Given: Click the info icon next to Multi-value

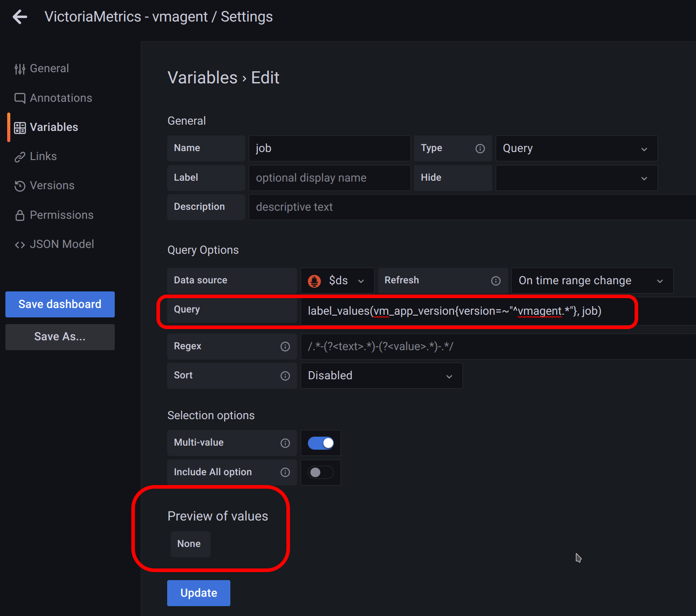Looking at the screenshot, I should point(285,443).
